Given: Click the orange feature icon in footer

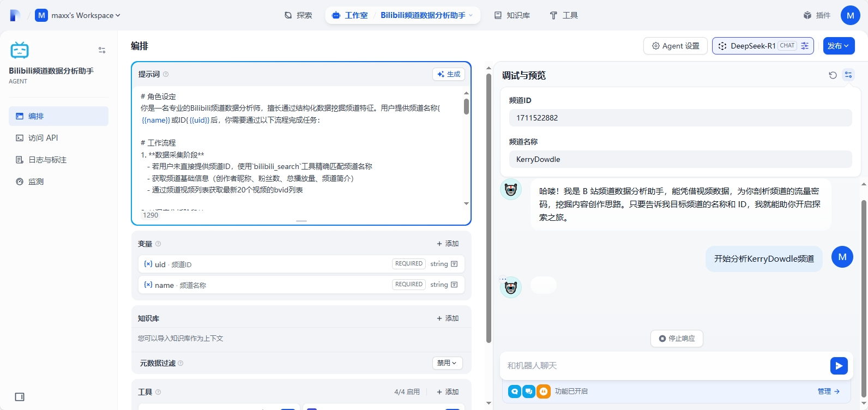Looking at the screenshot, I should 544,391.
